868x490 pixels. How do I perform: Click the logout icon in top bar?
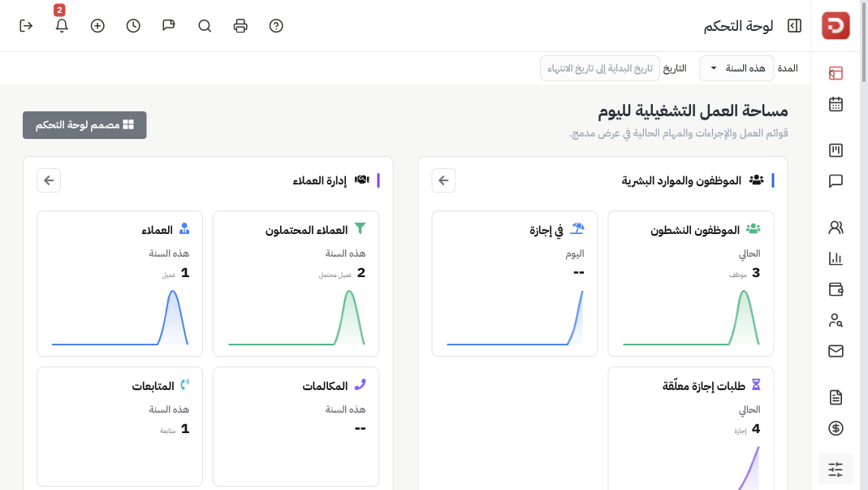pyautogui.click(x=26, y=26)
